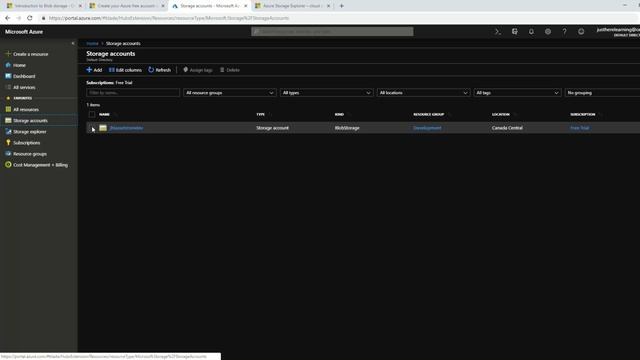Open the account menu in the top right

(618, 32)
